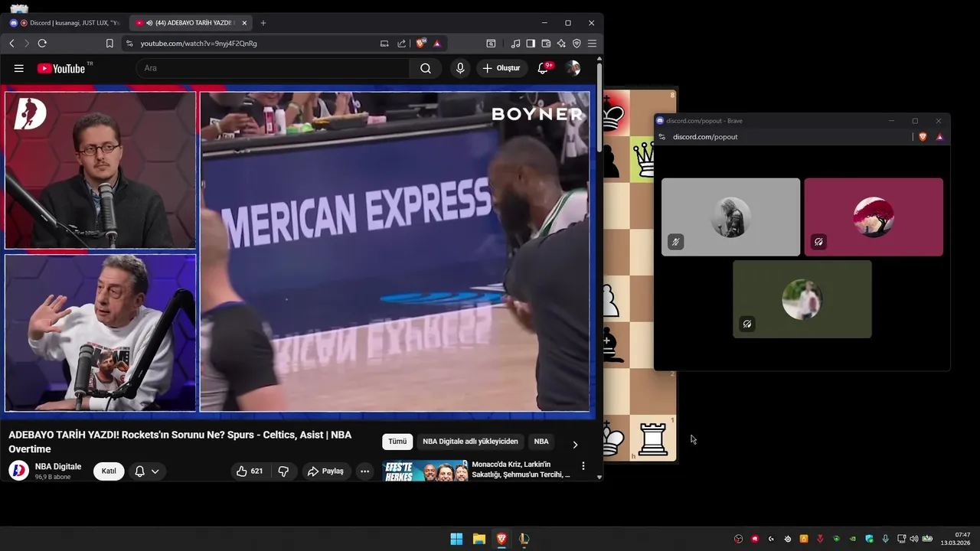Open the YouTube account avatar menu
This screenshot has width=980, height=551.
pos(573,68)
